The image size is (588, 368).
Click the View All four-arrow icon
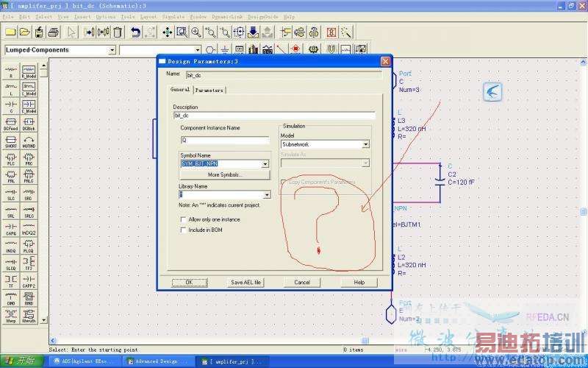pyautogui.click(x=168, y=32)
